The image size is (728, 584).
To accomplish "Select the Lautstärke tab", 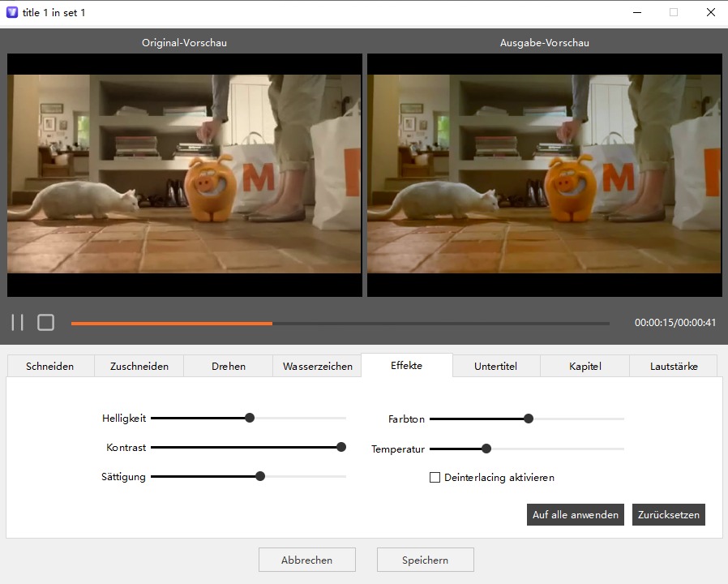I will click(673, 366).
